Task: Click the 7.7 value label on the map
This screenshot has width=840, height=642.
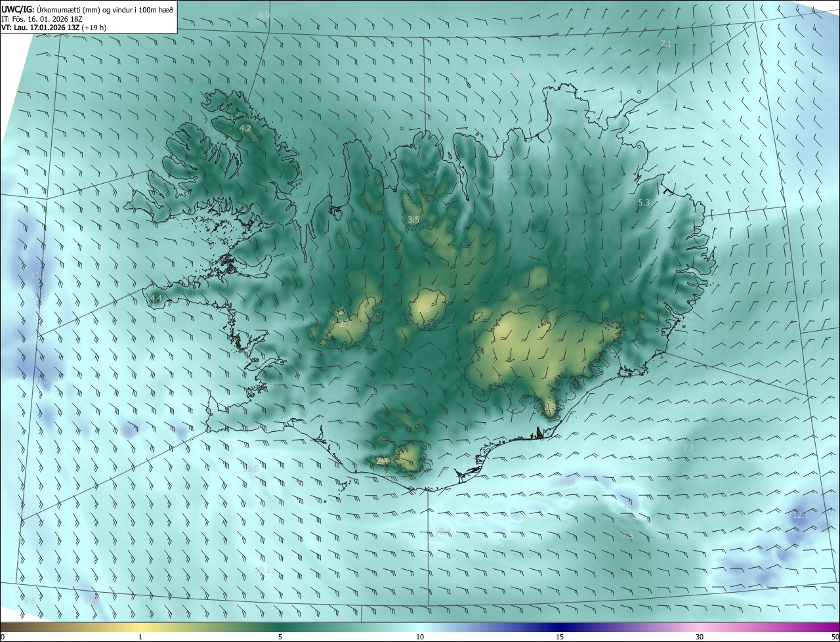Action: (688, 447)
